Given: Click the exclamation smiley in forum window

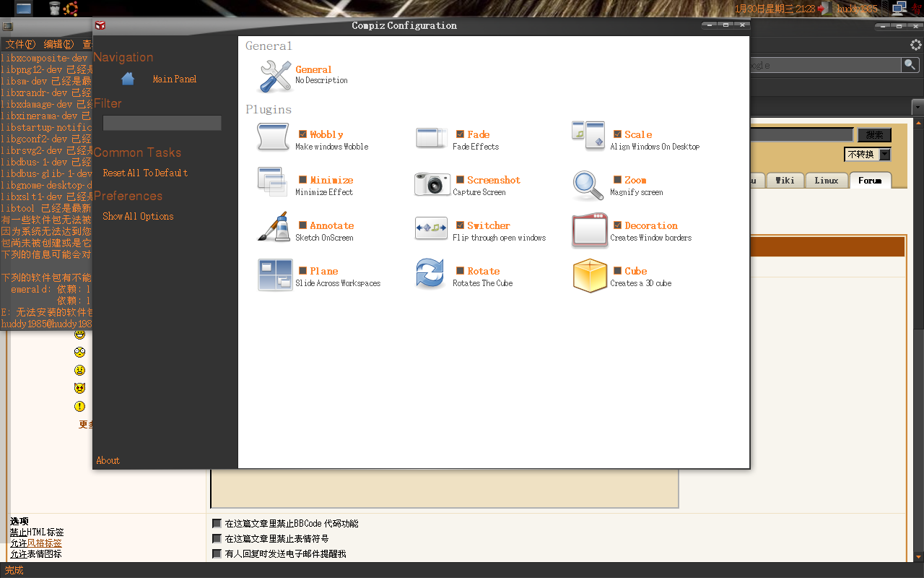Looking at the screenshot, I should point(79,407).
